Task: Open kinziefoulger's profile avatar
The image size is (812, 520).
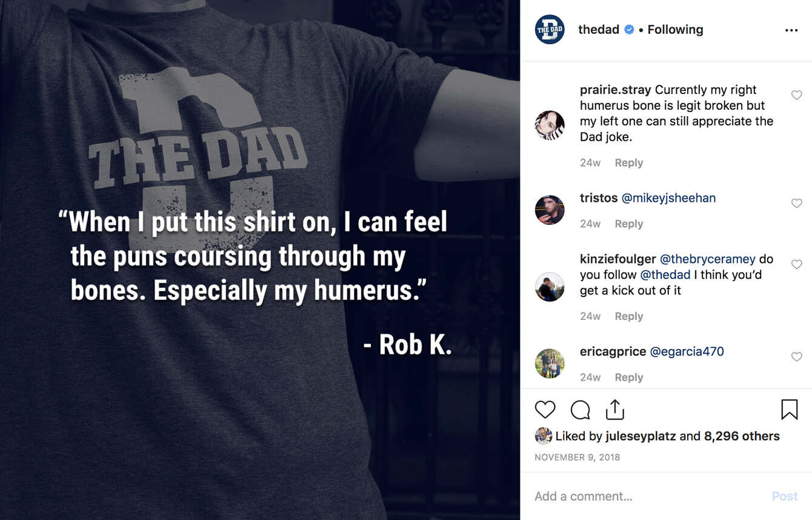Action: pyautogui.click(x=550, y=287)
